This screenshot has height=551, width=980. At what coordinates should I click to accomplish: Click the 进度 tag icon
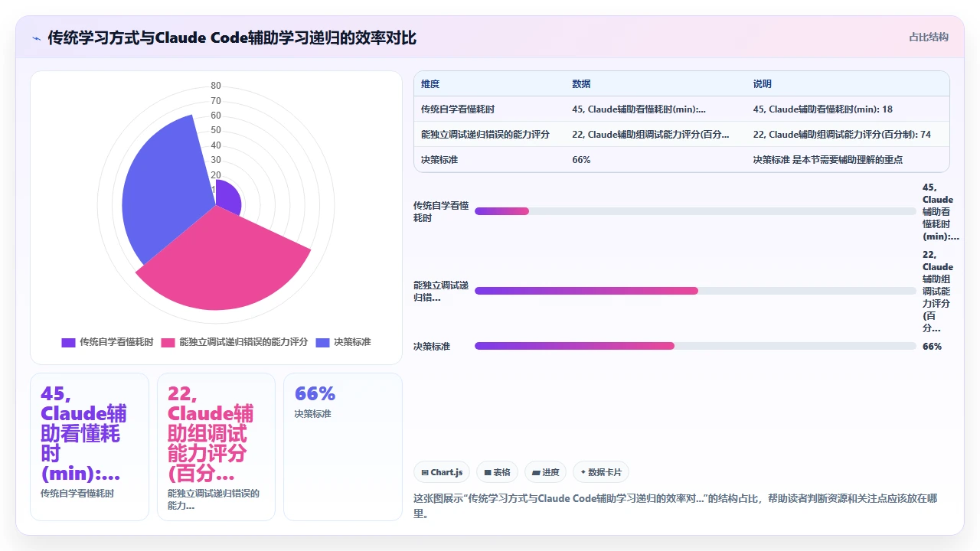pyautogui.click(x=536, y=473)
